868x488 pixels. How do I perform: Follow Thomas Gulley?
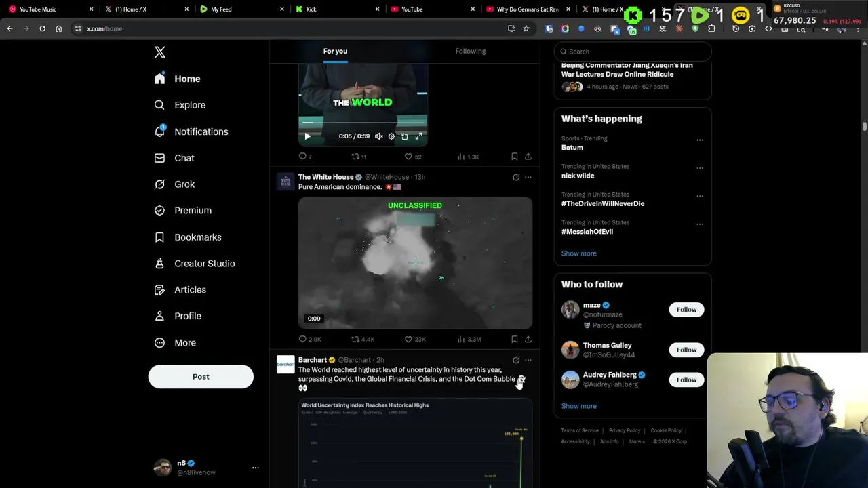point(686,350)
